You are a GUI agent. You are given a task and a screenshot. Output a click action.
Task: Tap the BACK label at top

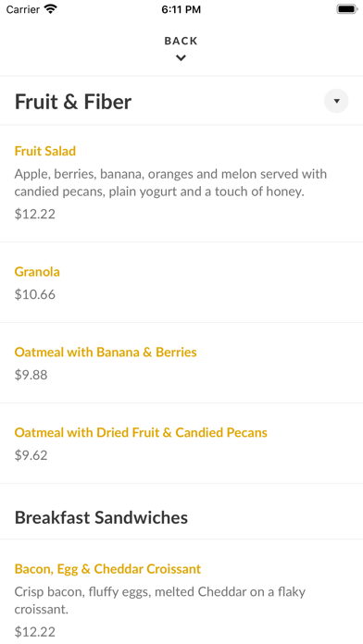181,41
